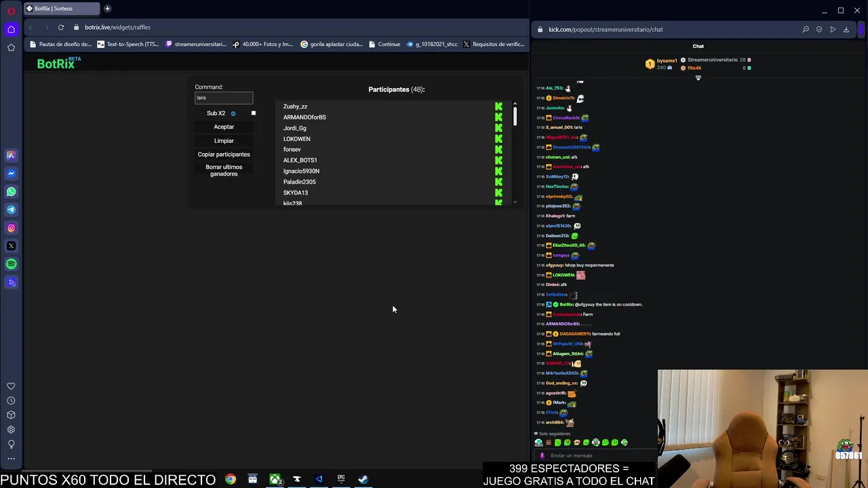
Task: Open the three-dots sidebar setup menu
Action: pos(11,459)
